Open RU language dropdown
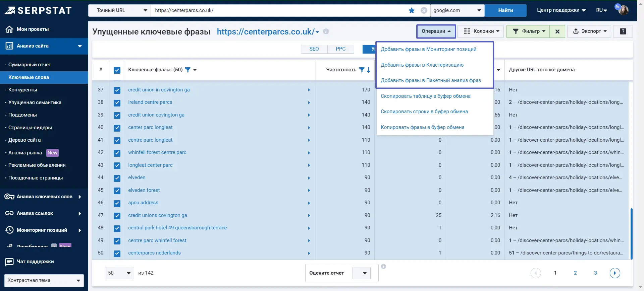The height and width of the screenshot is (291, 644). [602, 10]
